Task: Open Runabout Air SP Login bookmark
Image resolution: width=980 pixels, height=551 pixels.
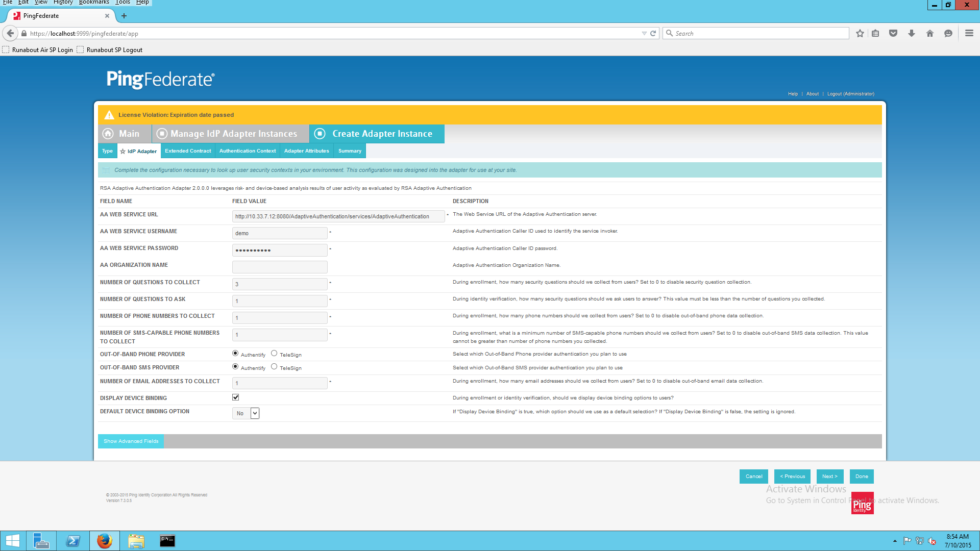Action: (x=38, y=49)
